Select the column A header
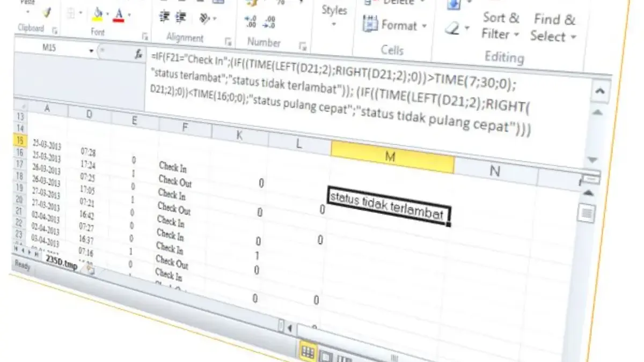The height and width of the screenshot is (362, 644). pyautogui.click(x=47, y=108)
